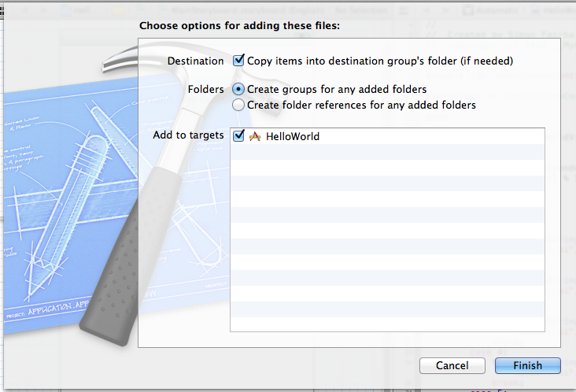Image resolution: width=576 pixels, height=392 pixels.
Task: Click the 'Copy items into destination group's folder' text
Action: (x=380, y=61)
